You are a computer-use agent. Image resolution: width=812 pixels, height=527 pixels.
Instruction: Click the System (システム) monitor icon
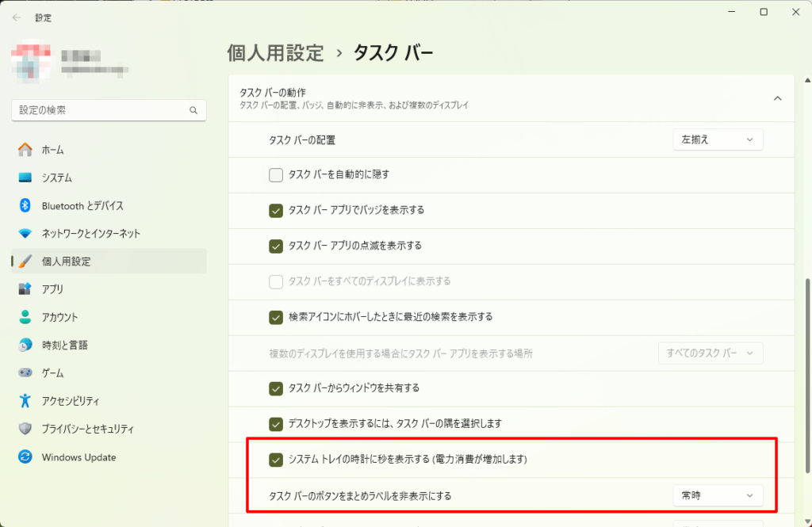click(x=25, y=178)
